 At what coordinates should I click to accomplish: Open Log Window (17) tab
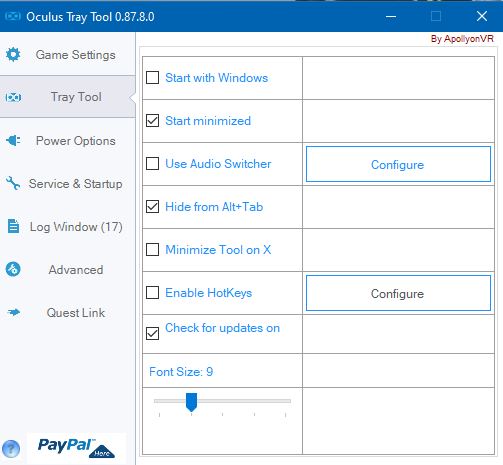click(68, 227)
